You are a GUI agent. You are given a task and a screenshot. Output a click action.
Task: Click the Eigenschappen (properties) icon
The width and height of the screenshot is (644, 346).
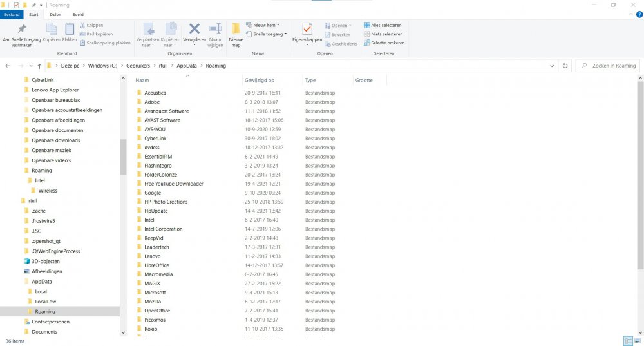coord(307,31)
